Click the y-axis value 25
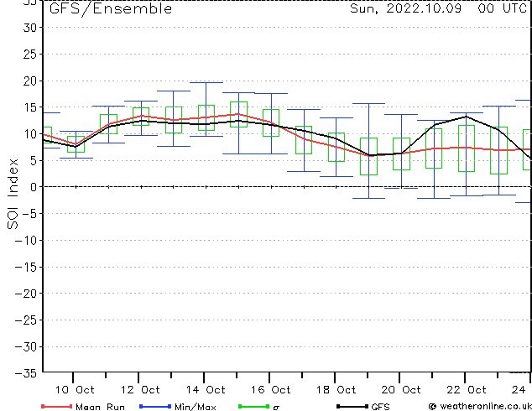Screen dimensions: 532x411 coord(30,54)
